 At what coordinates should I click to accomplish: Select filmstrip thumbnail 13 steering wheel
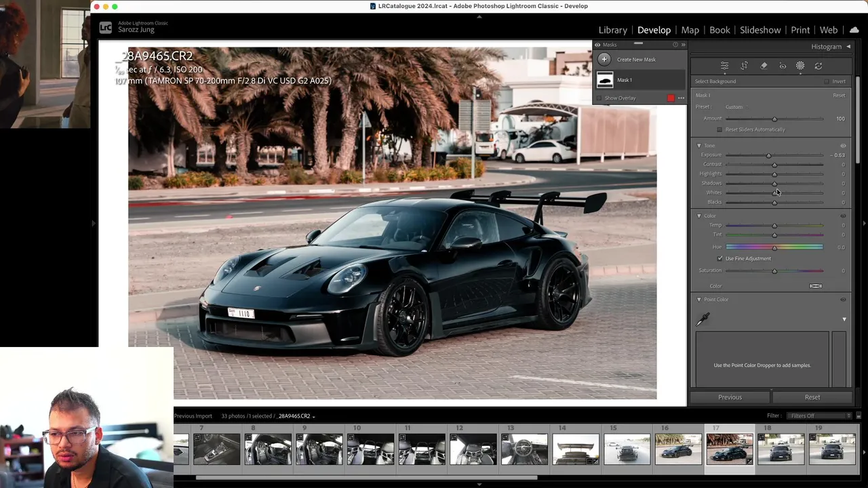coord(524,449)
